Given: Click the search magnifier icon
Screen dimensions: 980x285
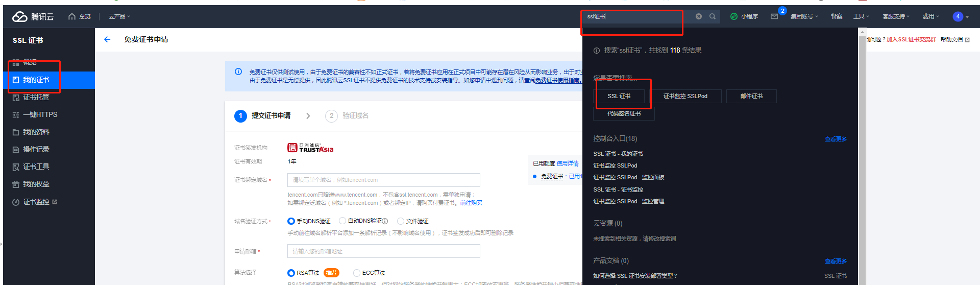Looking at the screenshot, I should [713, 16].
